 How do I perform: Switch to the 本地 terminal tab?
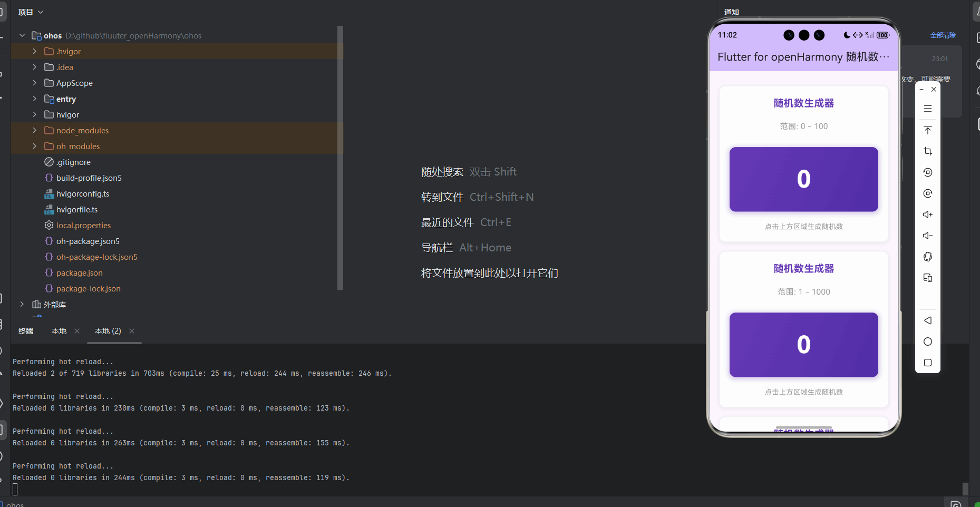click(59, 331)
